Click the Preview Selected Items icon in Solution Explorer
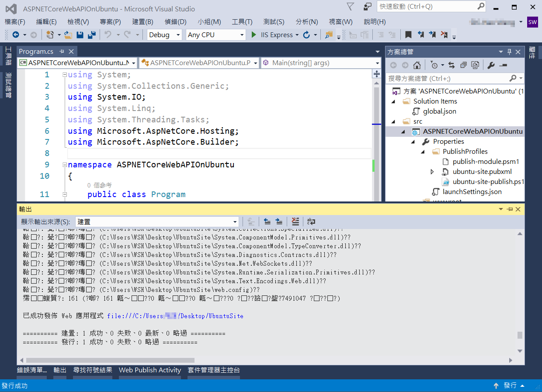The image size is (542, 392). (x=503, y=65)
